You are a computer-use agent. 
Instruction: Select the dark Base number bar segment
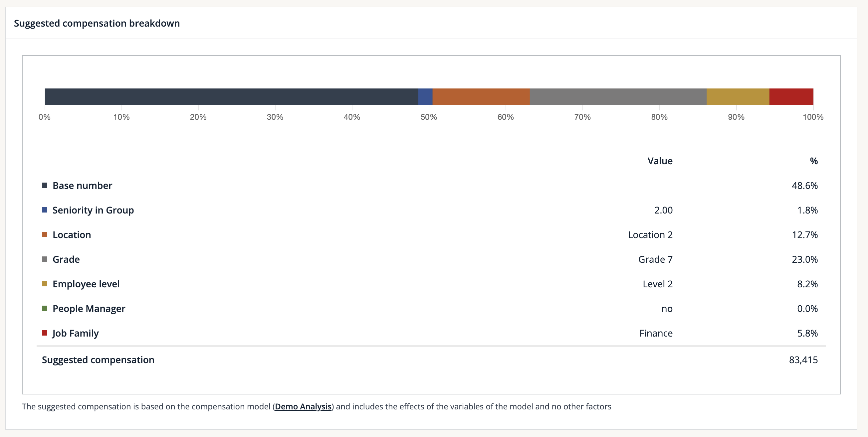(231, 97)
